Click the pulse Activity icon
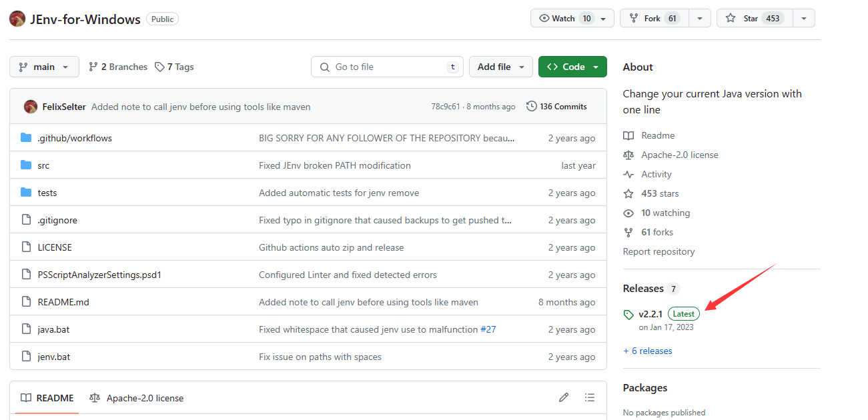Viewport: 868px width, 420px height. [x=628, y=174]
